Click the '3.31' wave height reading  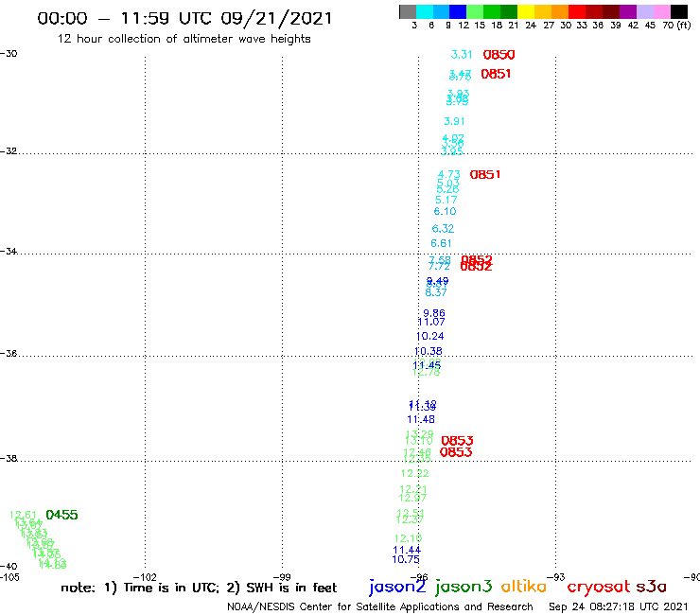(462, 55)
